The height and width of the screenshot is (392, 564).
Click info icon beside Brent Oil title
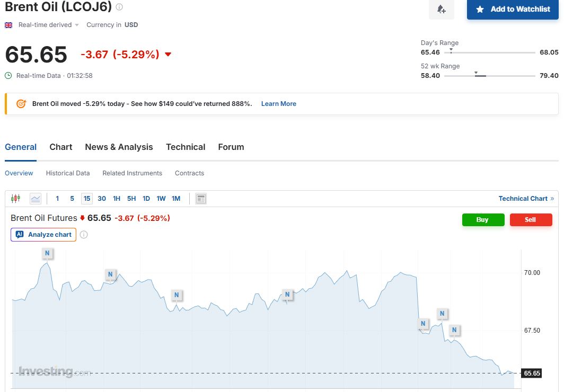[119, 7]
